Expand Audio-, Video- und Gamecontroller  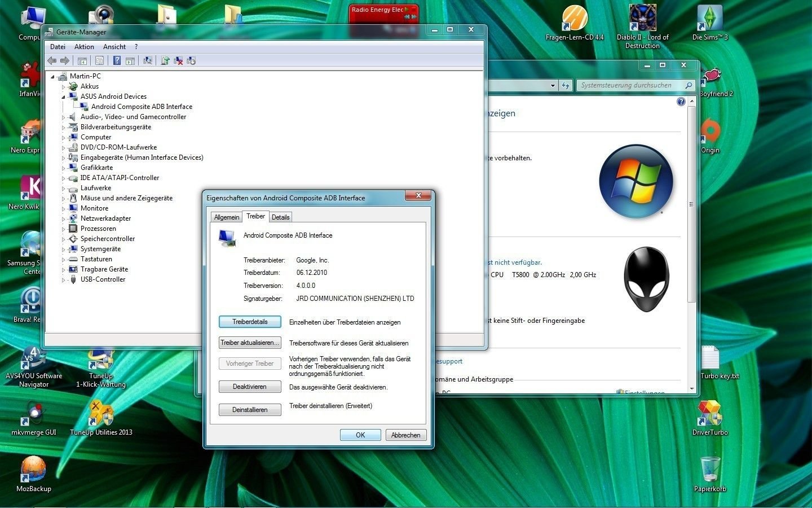(64, 117)
